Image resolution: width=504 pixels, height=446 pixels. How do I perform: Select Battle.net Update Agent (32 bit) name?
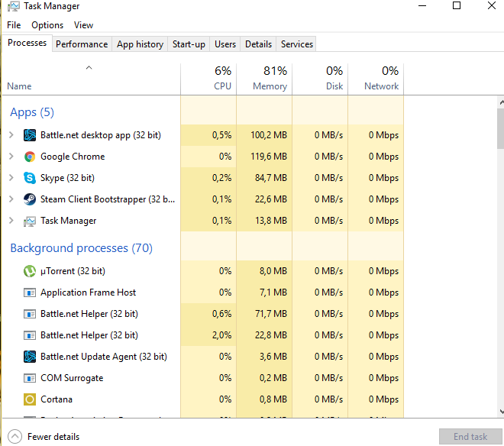click(x=104, y=357)
